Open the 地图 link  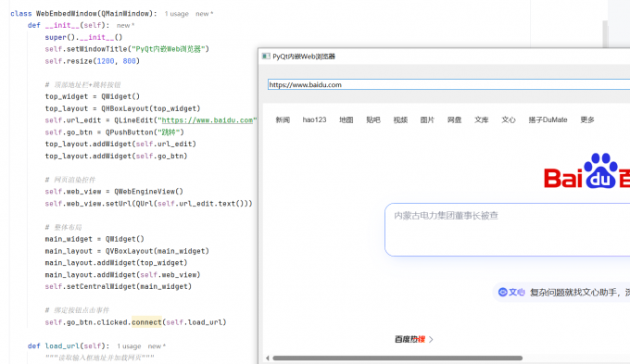(x=346, y=119)
